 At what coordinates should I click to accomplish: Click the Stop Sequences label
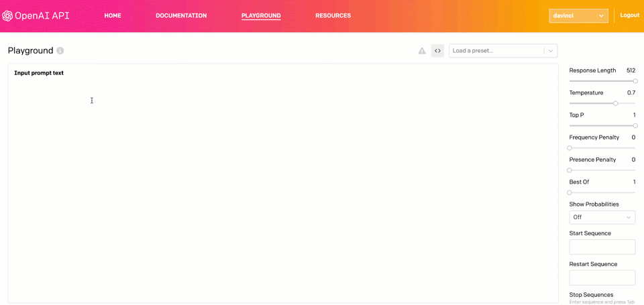[x=591, y=295]
